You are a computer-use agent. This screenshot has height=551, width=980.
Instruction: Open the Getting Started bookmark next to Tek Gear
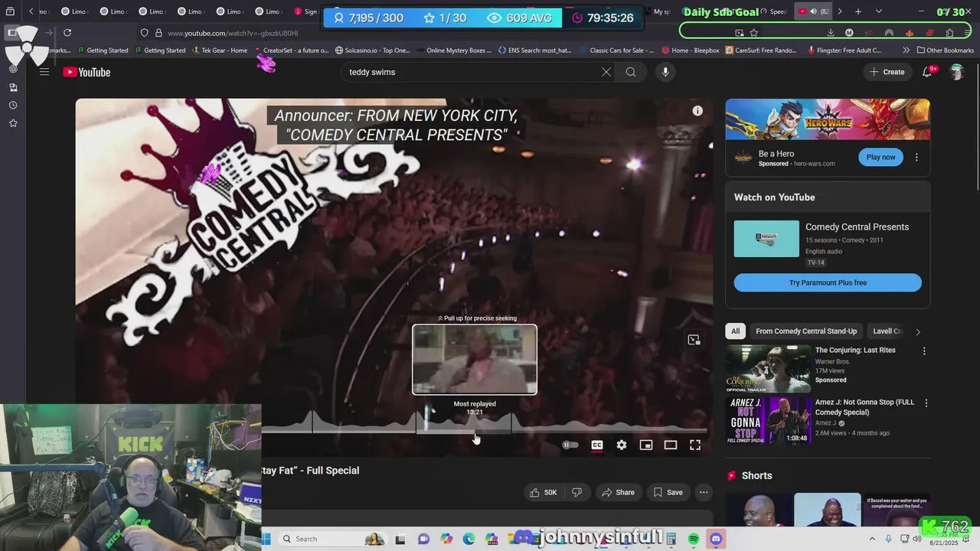tap(159, 51)
